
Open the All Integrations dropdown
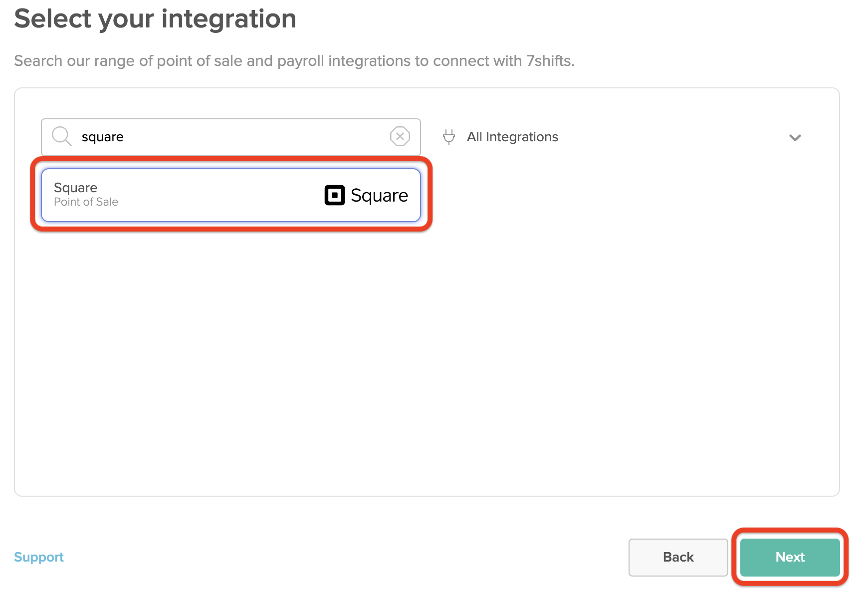(623, 137)
